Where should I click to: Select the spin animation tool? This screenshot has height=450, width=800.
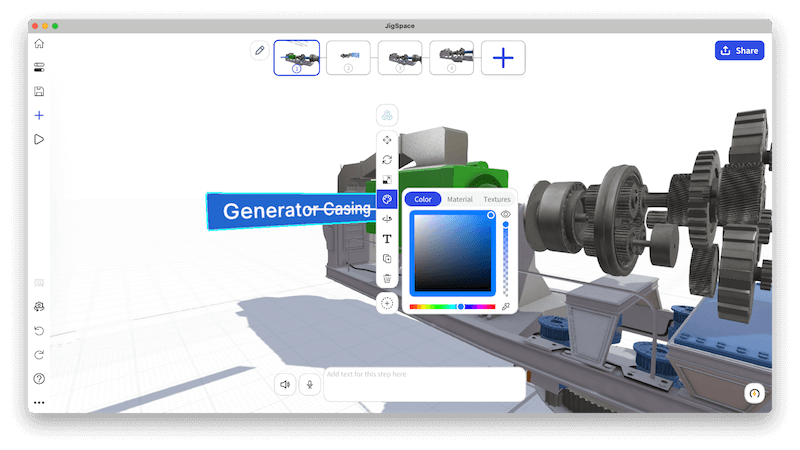[387, 219]
